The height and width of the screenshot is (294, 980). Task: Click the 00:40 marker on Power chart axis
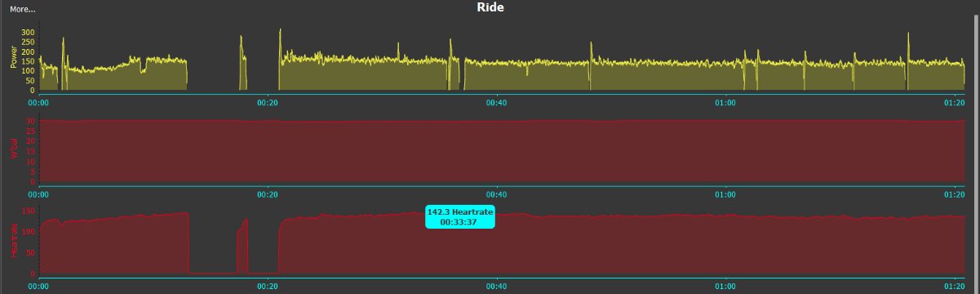[x=496, y=103]
